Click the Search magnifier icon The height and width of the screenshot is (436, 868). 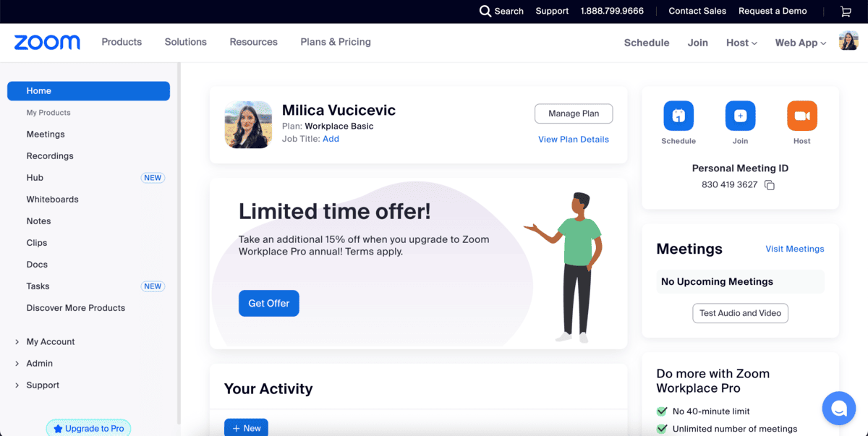tap(485, 11)
